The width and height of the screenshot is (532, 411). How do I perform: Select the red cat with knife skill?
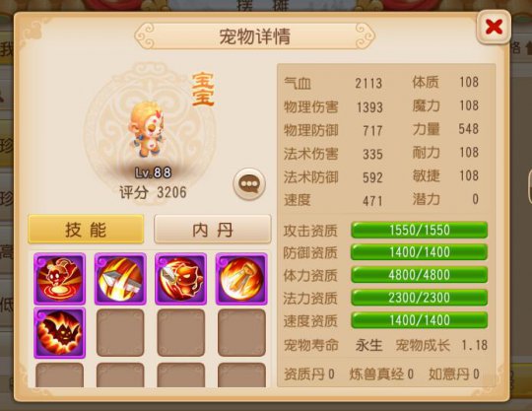181,279
